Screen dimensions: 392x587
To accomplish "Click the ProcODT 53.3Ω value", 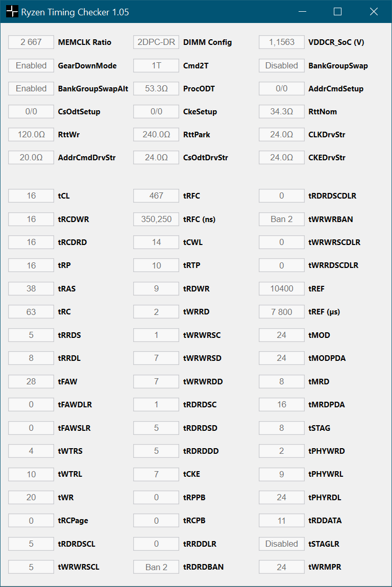I will [156, 89].
